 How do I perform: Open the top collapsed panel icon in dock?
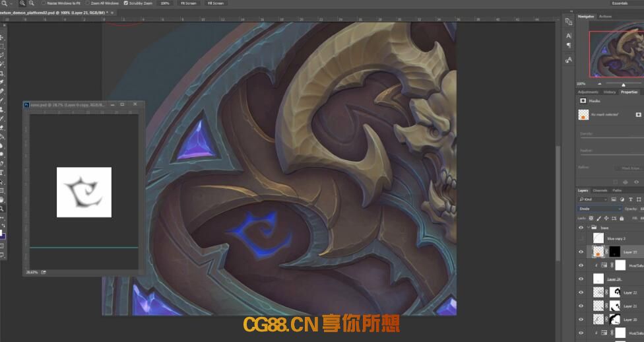568,22
